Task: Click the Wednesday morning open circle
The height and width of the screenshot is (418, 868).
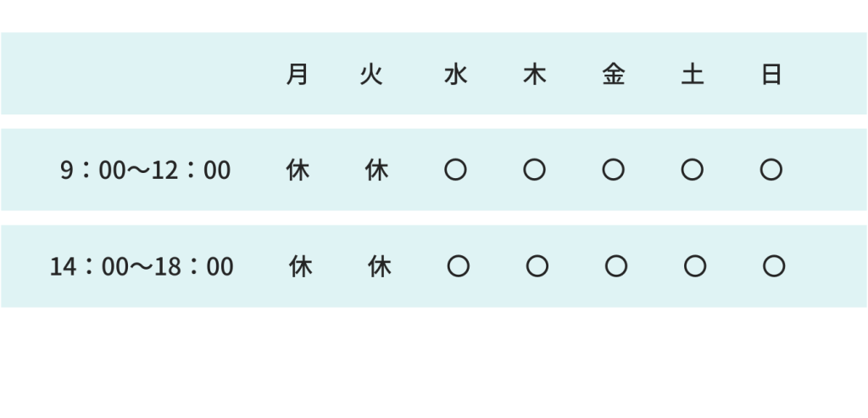Action: [x=455, y=170]
